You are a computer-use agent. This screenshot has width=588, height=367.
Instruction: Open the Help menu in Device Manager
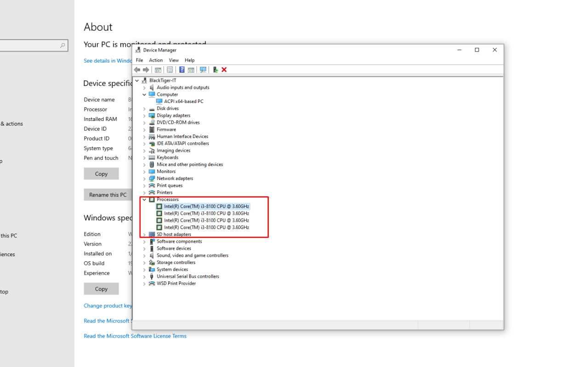tap(190, 60)
